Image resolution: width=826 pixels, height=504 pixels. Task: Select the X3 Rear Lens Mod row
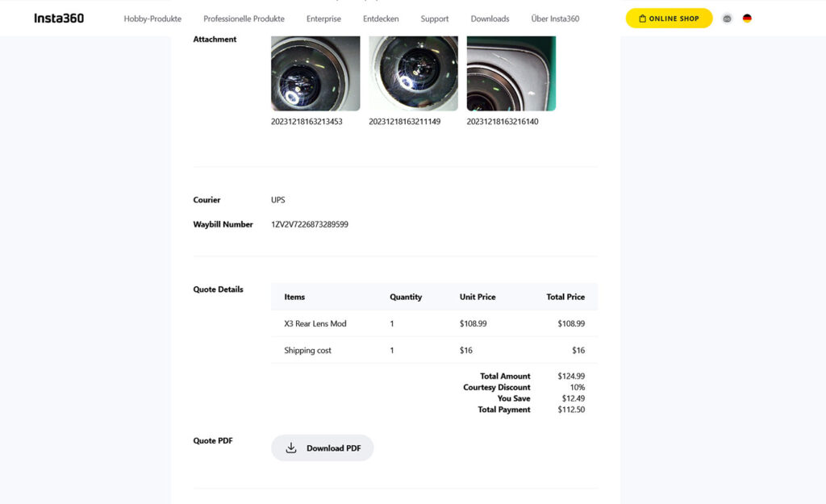pyautogui.click(x=315, y=323)
